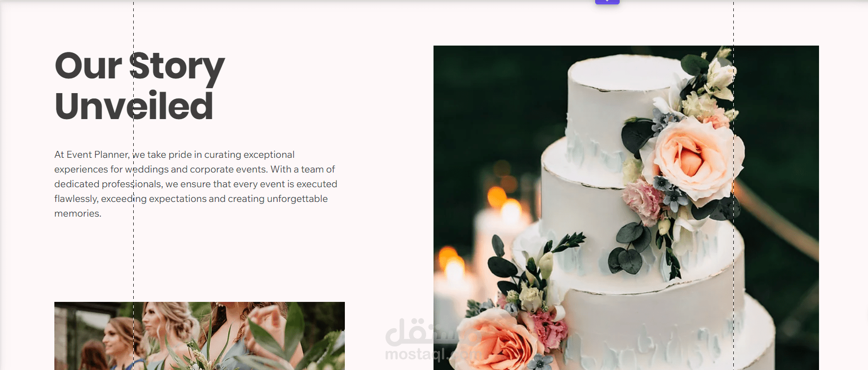
Task: Click the left dashed vertical gridline
Action: [133, 185]
